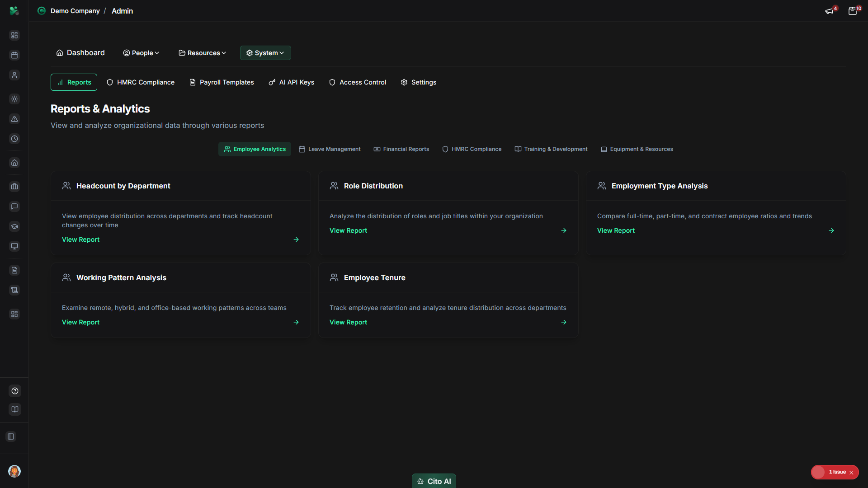The width and height of the screenshot is (868, 488).
Task: Open the chat messages icon in the sidebar
Action: (x=14, y=206)
